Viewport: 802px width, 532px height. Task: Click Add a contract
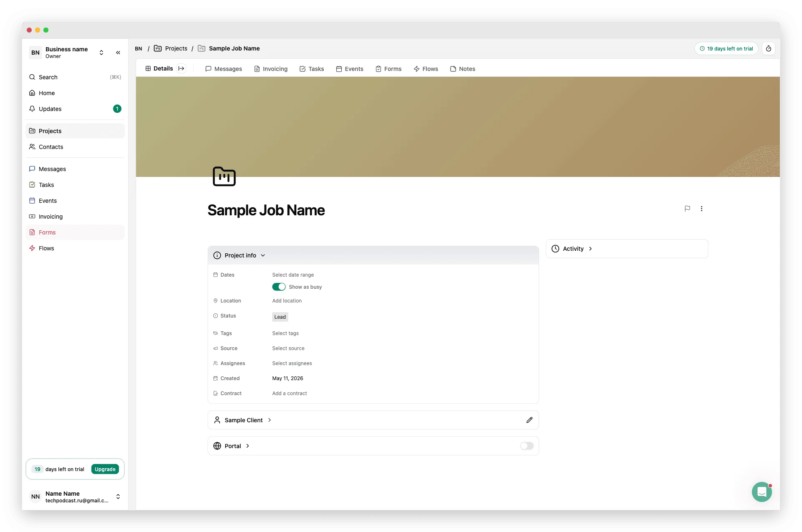point(290,393)
